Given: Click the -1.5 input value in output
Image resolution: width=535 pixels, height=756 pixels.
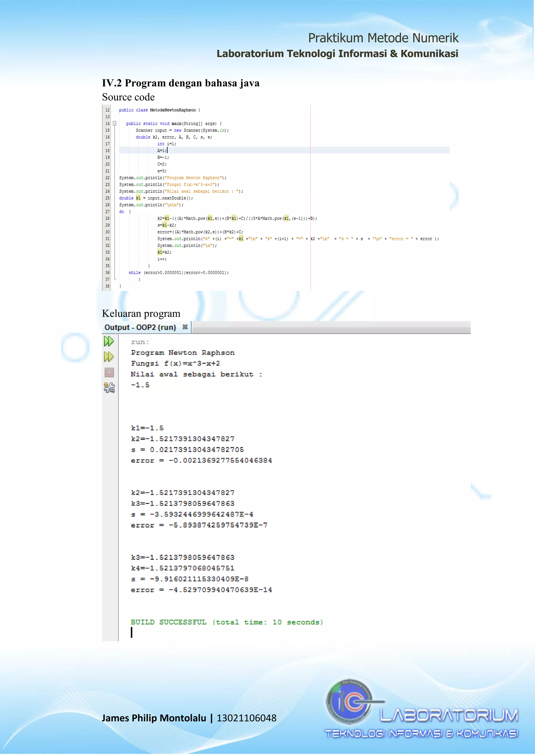Looking at the screenshot, I should click(140, 385).
